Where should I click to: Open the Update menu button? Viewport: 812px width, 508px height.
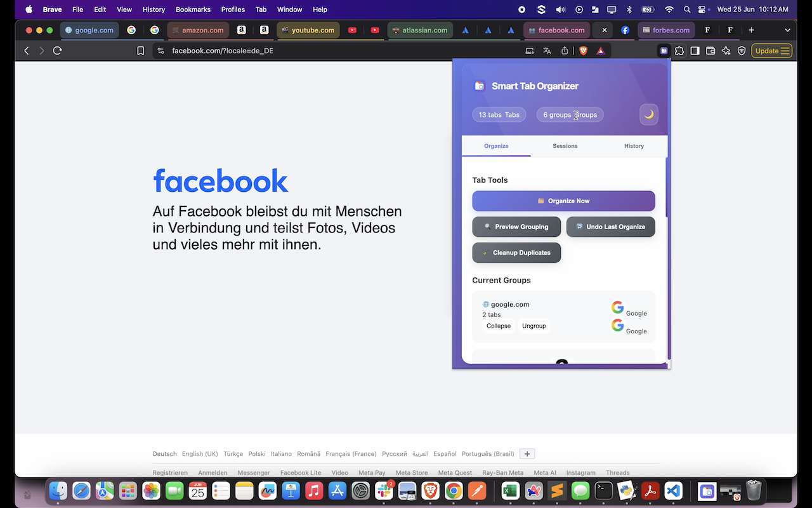coord(771,51)
